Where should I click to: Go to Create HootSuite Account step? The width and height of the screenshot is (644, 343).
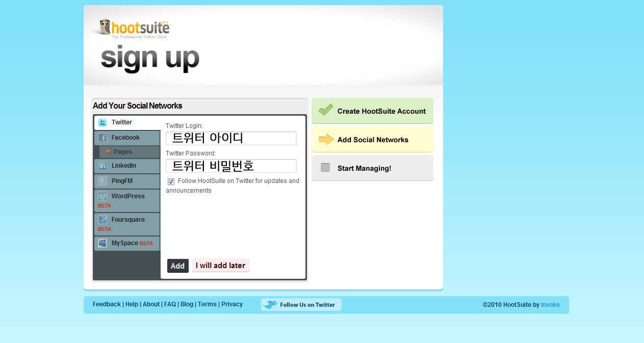[372, 111]
